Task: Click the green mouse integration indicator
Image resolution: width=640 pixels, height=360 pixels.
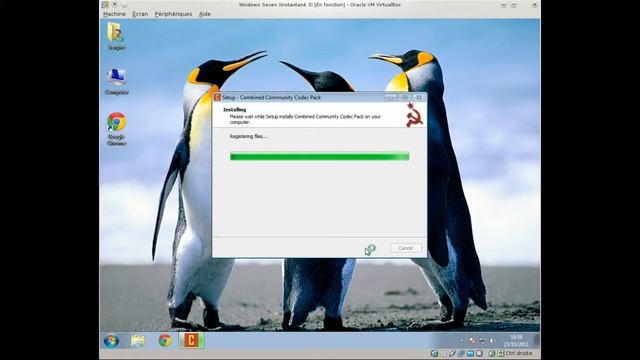Action: click(x=492, y=353)
